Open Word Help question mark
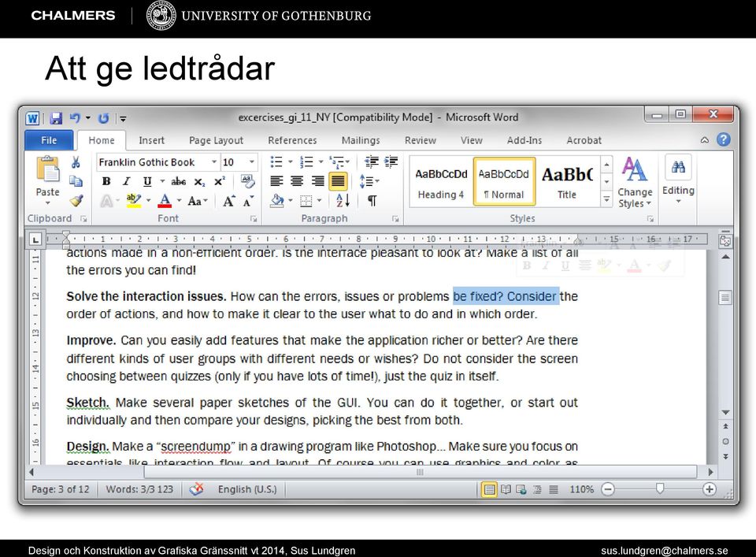The width and height of the screenshot is (756, 557). pyautogui.click(x=723, y=140)
